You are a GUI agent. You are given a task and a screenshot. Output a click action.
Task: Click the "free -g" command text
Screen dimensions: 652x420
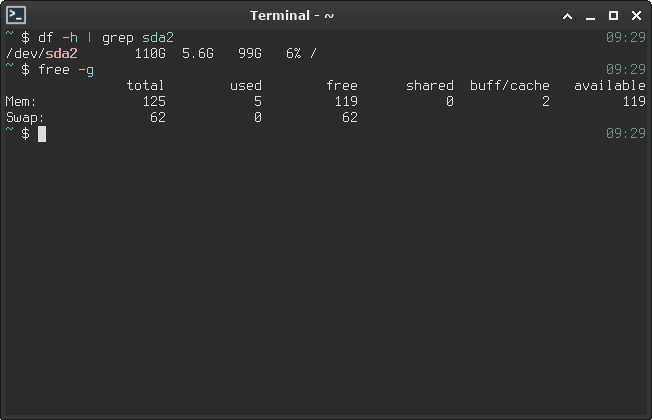[66, 69]
